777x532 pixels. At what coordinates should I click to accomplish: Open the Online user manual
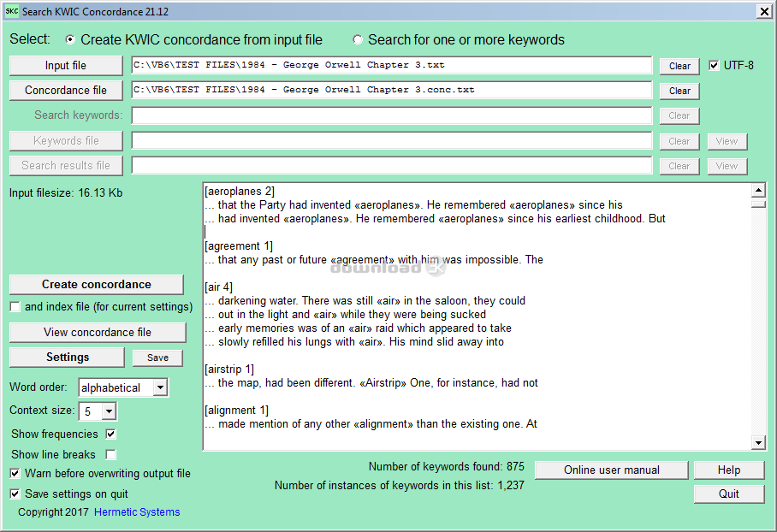coord(612,470)
